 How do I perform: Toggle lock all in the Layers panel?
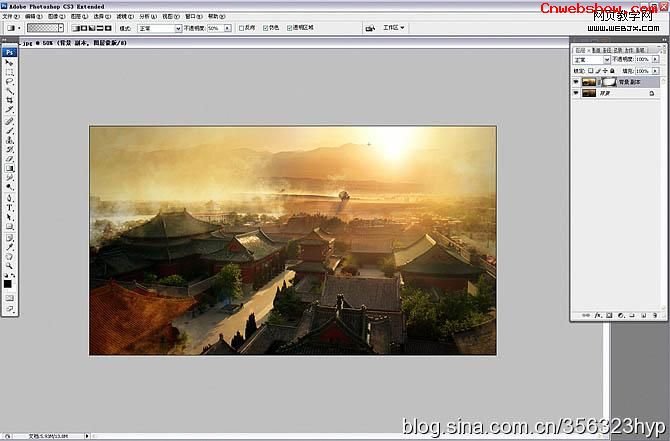point(612,71)
